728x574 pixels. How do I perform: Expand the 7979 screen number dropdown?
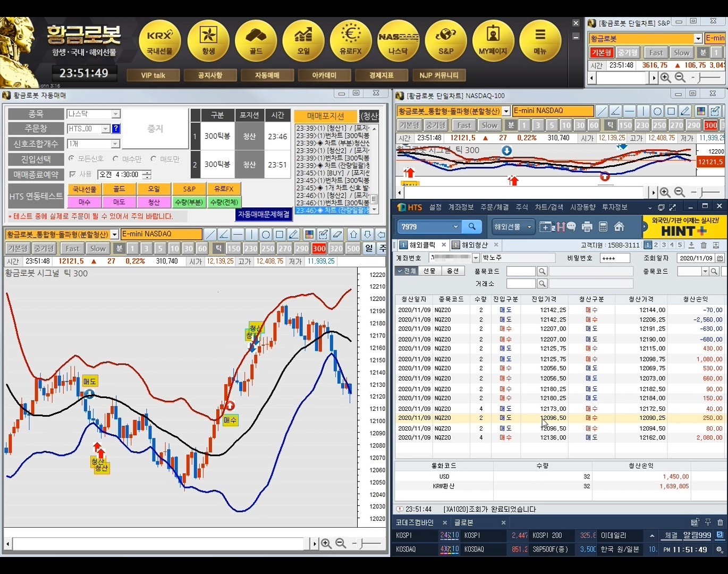click(x=455, y=227)
